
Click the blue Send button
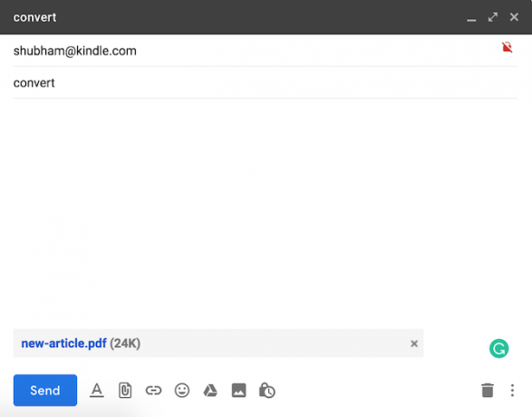tap(45, 390)
